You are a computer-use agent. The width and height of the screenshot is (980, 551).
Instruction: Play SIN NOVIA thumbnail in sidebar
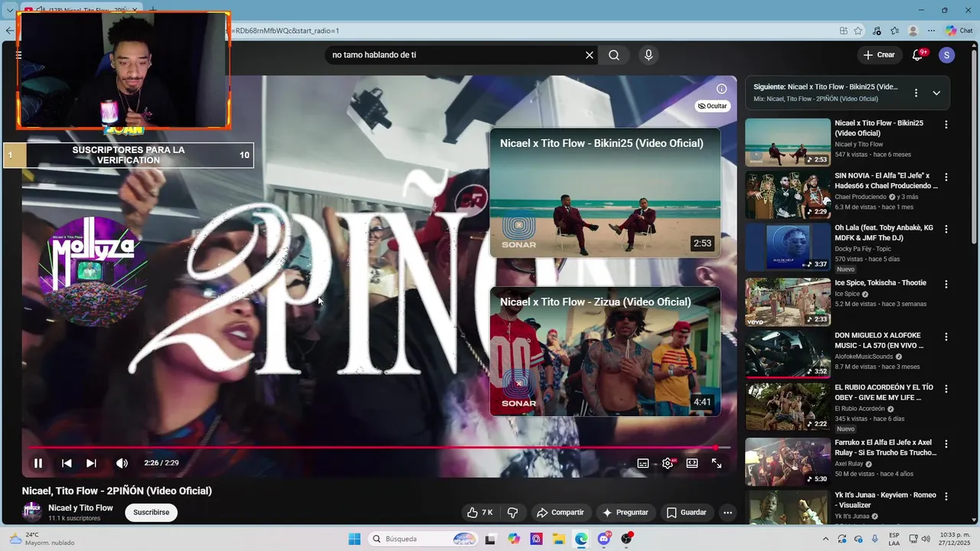[788, 195]
